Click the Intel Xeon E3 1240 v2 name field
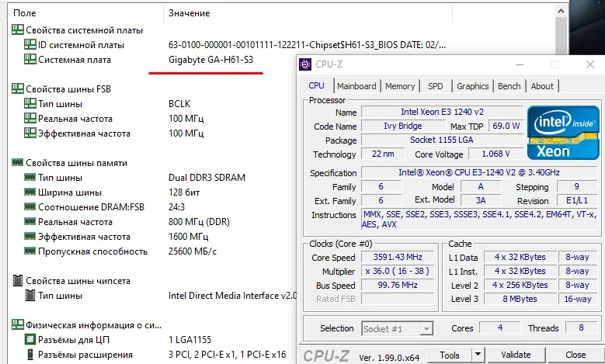The image size is (605, 364). 442,112
